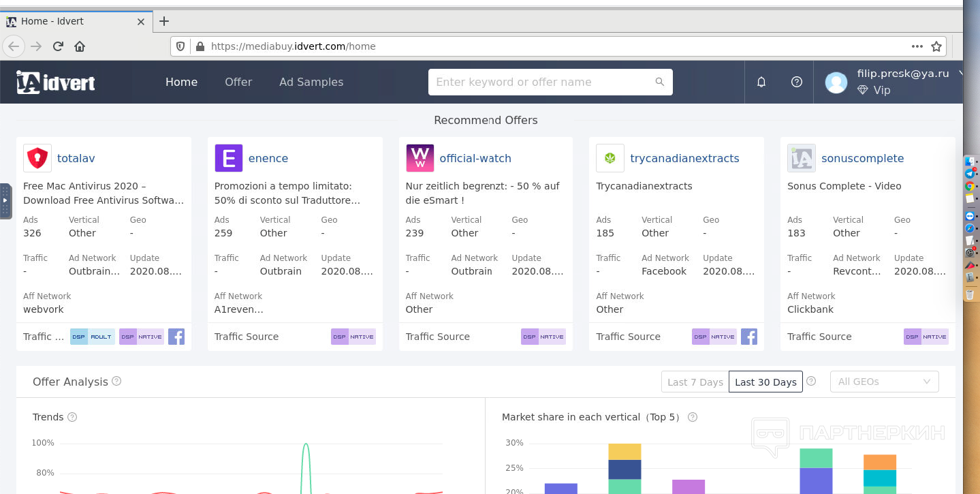Screen dimensions: 980x494
Task: Select the Last 30 Days range
Action: 765,382
